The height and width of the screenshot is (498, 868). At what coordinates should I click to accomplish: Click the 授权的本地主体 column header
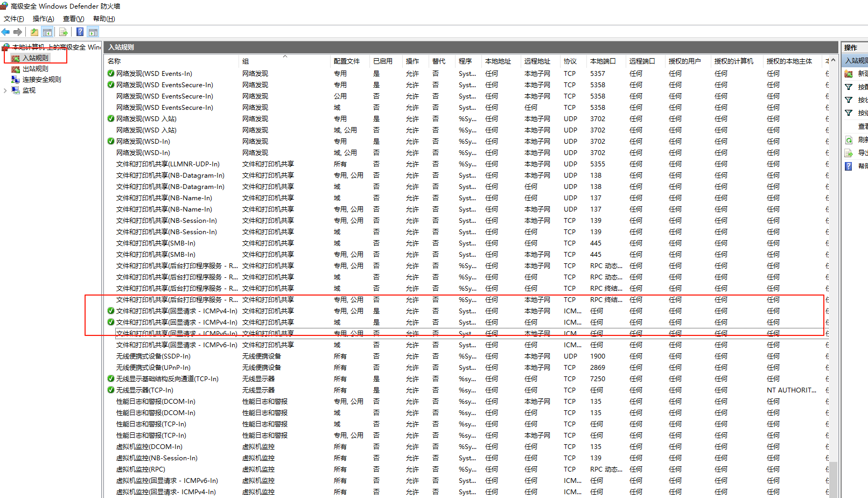tap(793, 61)
